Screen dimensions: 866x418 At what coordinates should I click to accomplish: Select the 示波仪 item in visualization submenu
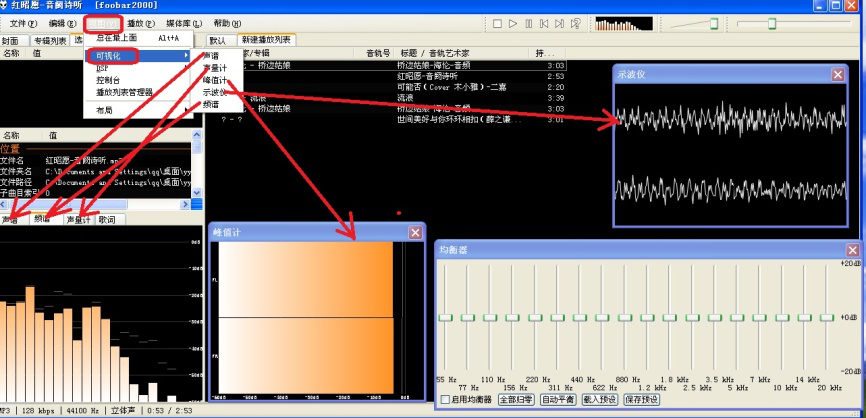click(x=215, y=91)
